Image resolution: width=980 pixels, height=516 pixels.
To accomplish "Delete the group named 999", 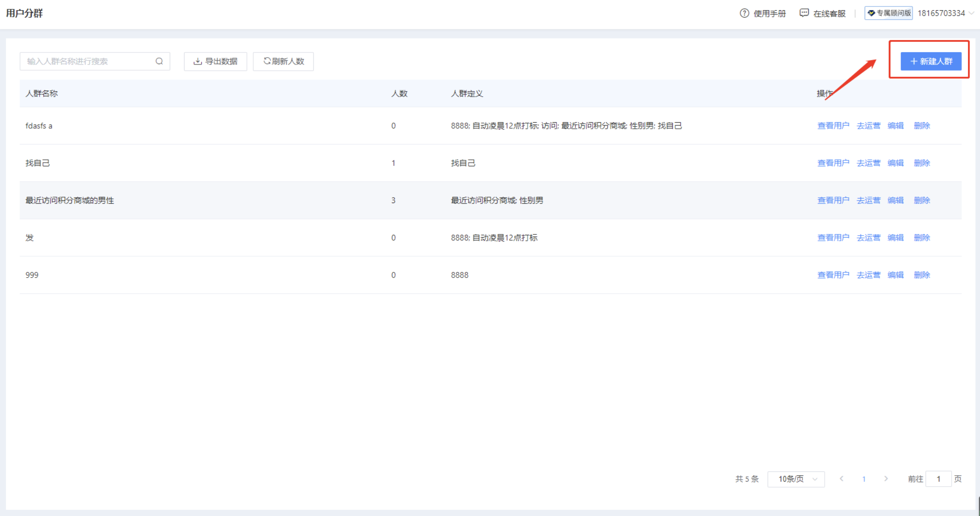I will tap(921, 275).
